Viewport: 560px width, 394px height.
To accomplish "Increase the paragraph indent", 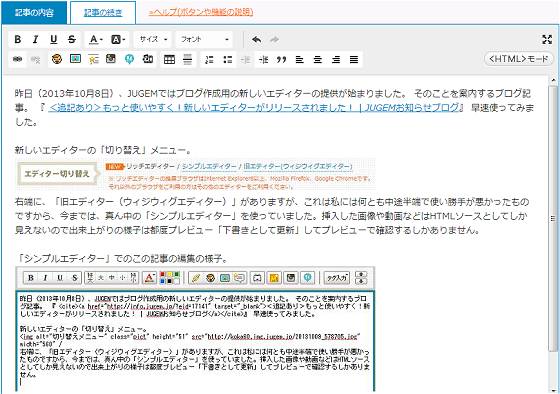I will (264, 59).
